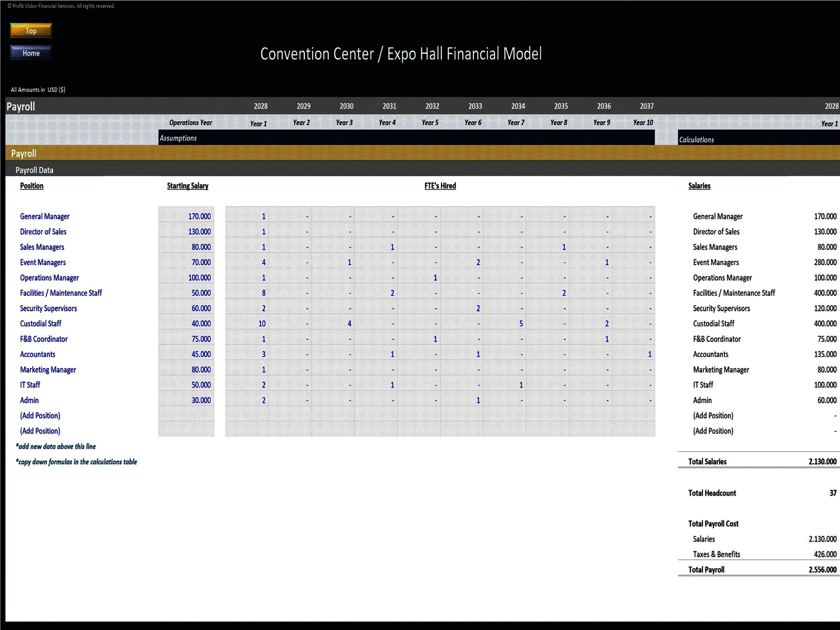Select Custodial Staff Year 3 FTE value 4
This screenshot has height=630, width=840.
coord(333,323)
